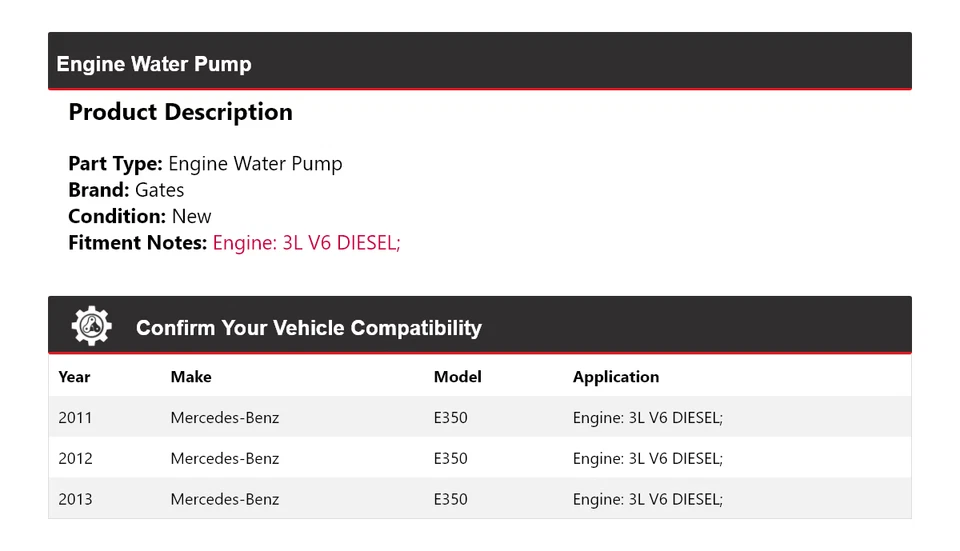Click the Application text in the 2013 row
960x551 pixels.
click(x=647, y=499)
